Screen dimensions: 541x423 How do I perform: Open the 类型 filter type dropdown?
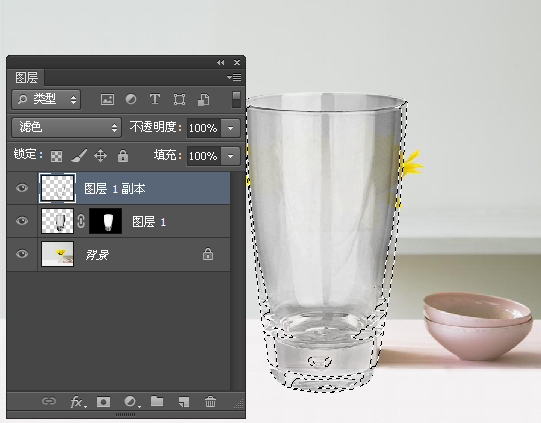(46, 100)
